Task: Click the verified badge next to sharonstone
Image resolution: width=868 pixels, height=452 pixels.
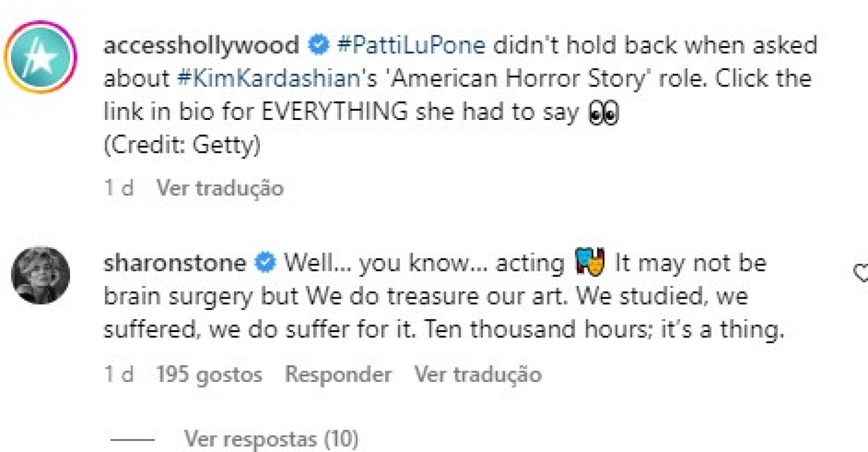Action: coord(265,262)
